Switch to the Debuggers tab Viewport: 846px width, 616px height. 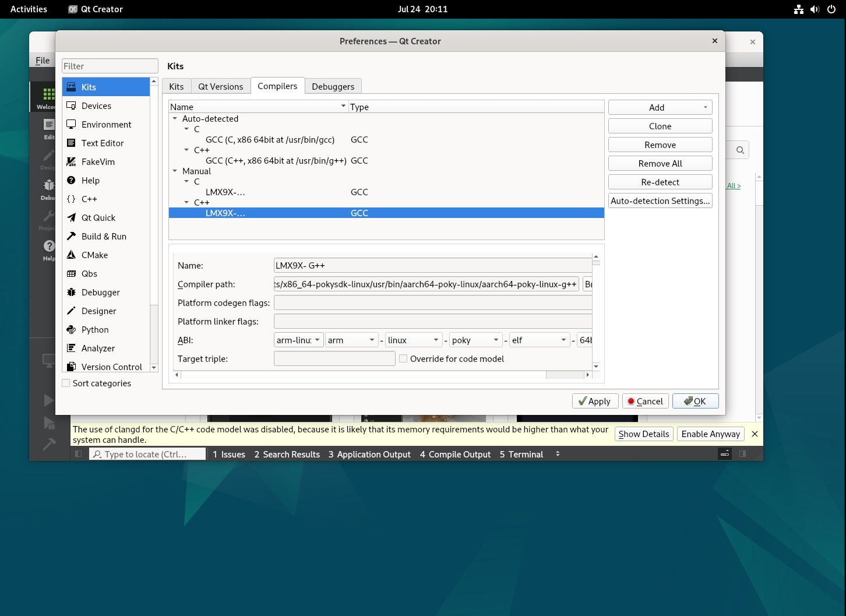click(x=333, y=86)
